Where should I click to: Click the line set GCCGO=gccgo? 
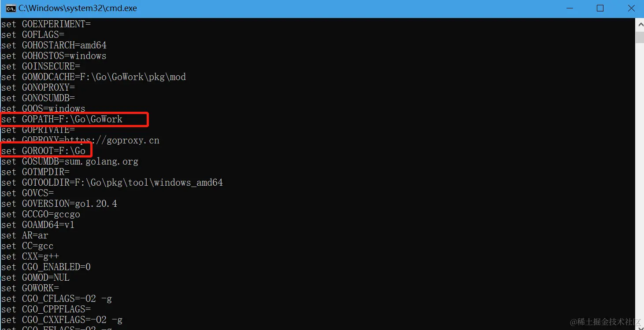pyautogui.click(x=41, y=214)
